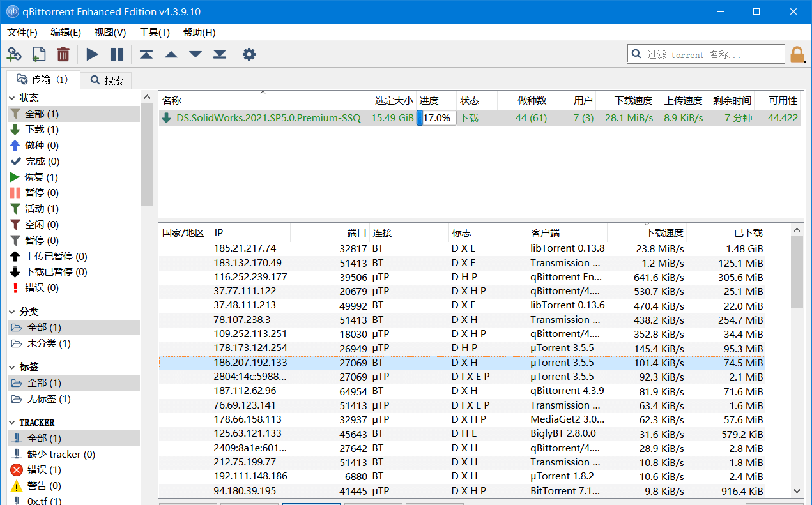Screen dimensions: 812x505
Task: Filter by 完成 (0) status
Action: coord(73,162)
